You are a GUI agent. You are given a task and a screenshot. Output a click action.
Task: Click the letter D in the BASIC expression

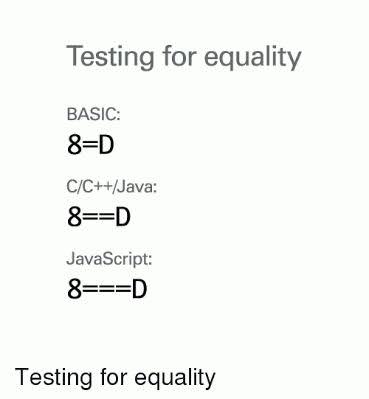(106, 145)
